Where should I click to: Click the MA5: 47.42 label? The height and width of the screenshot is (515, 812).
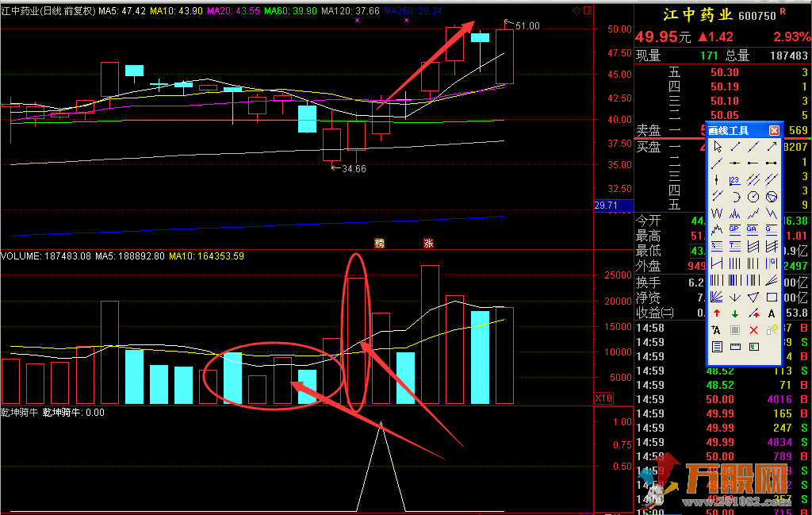(x=122, y=11)
